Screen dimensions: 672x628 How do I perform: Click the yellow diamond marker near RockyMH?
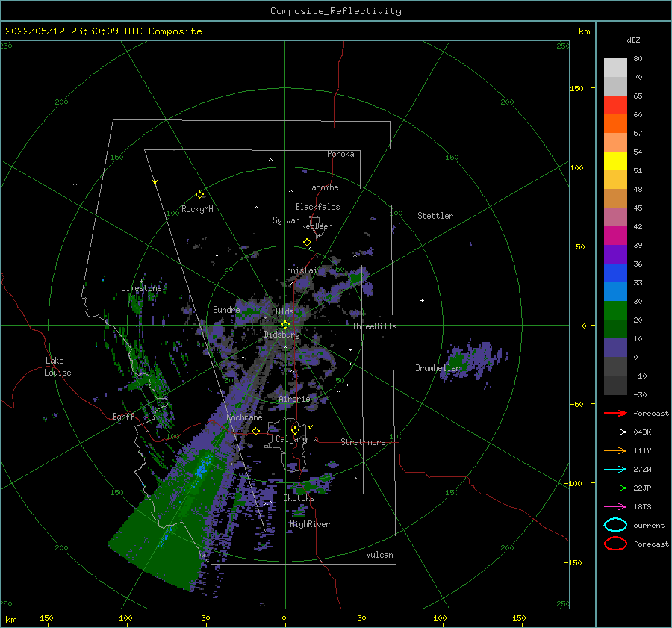coord(199,195)
